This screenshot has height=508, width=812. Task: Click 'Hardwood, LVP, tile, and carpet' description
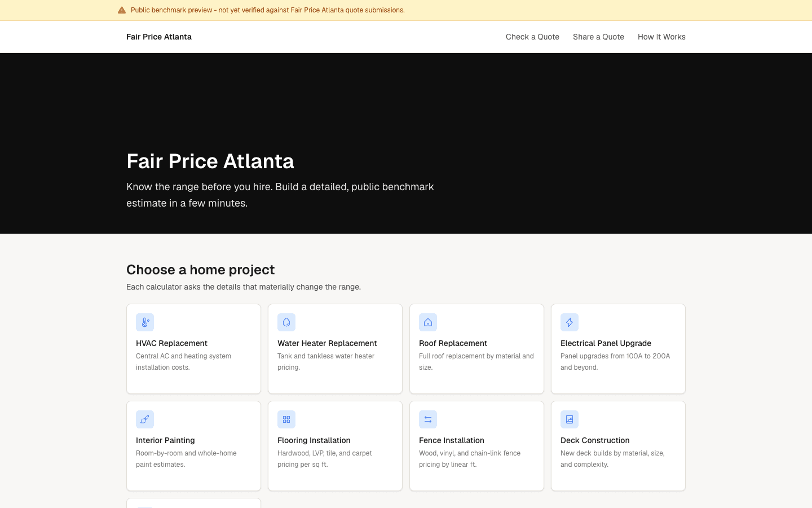click(325, 459)
